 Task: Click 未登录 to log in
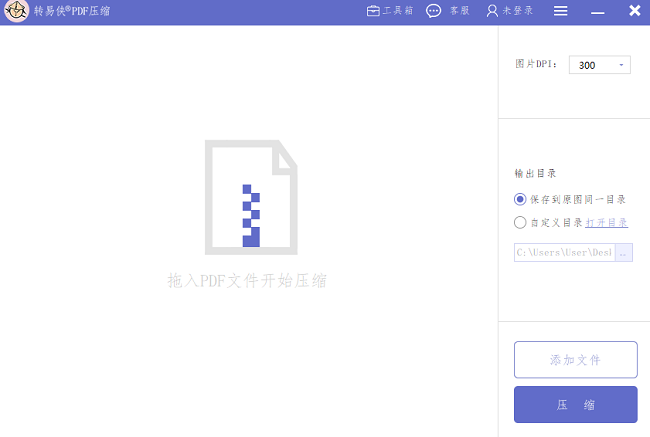pyautogui.click(x=509, y=11)
